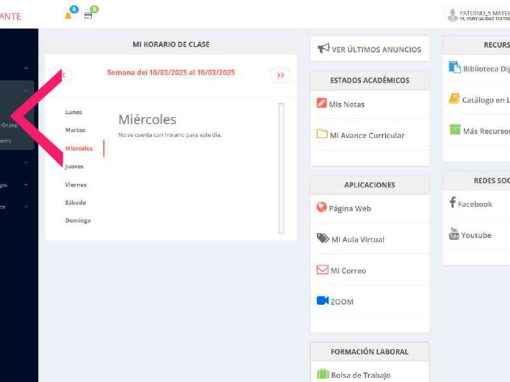
Task: Click the Mi Avance Curricular folder icon
Action: pos(322,134)
